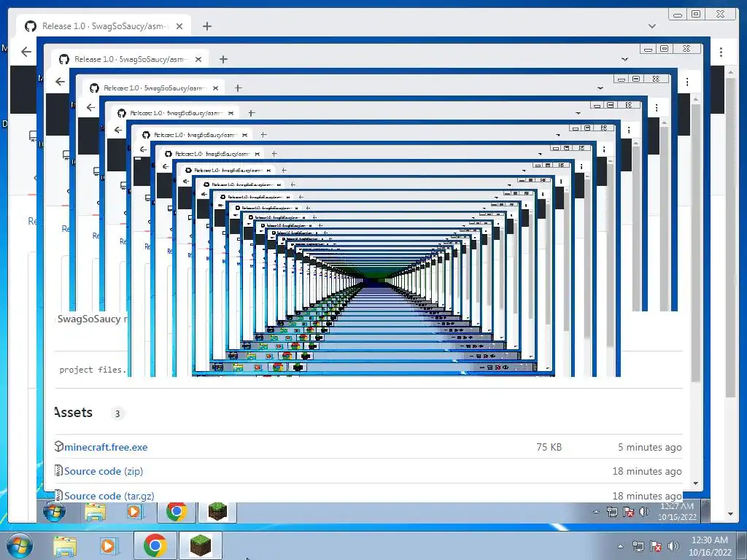This screenshot has width=747, height=560.
Task: Open Media Player on the second nested taskbar
Action: [134, 512]
